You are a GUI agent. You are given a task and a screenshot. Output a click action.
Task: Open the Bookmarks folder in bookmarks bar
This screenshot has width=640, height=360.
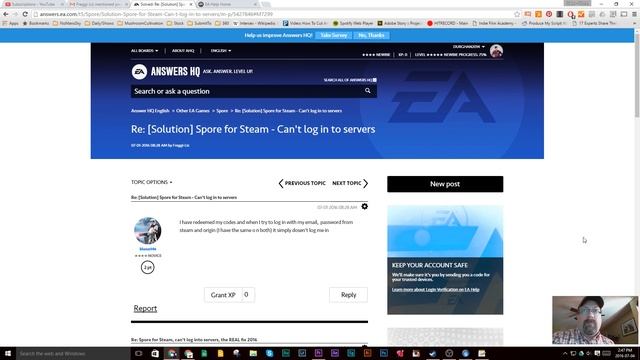coord(36,23)
